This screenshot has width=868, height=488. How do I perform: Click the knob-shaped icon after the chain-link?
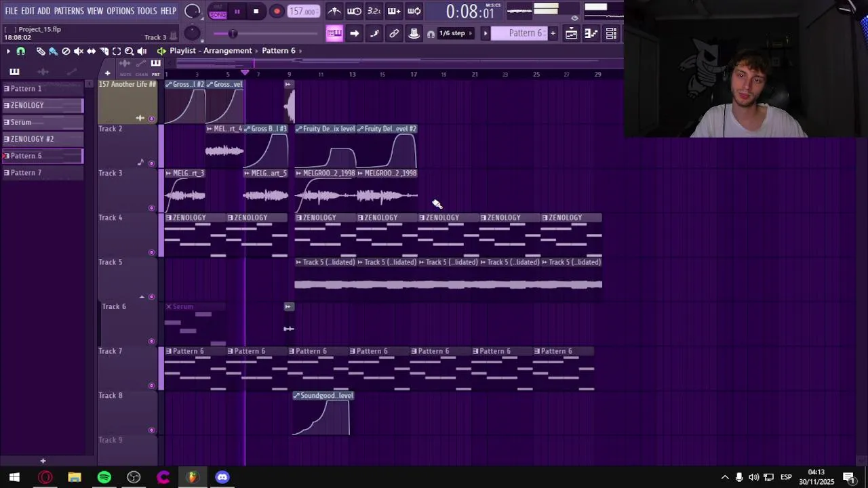point(414,33)
